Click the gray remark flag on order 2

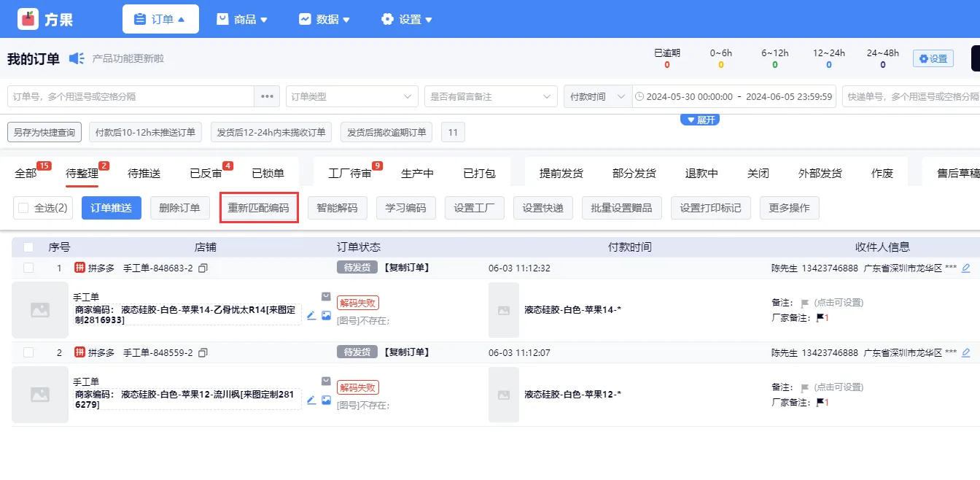(x=805, y=388)
